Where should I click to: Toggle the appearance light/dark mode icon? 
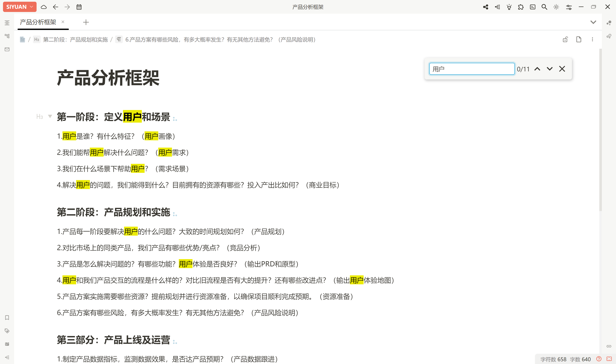click(x=556, y=7)
